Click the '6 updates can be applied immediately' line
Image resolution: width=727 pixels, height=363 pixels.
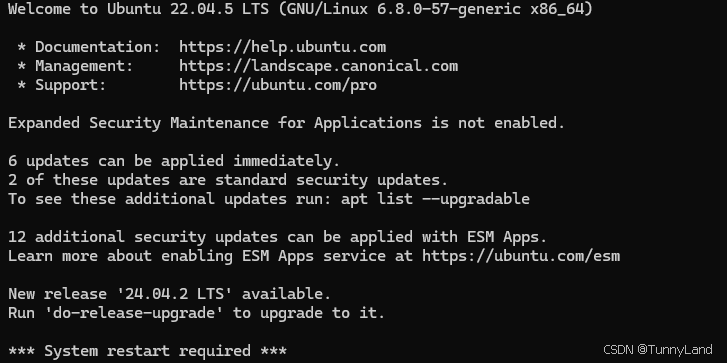174,161
